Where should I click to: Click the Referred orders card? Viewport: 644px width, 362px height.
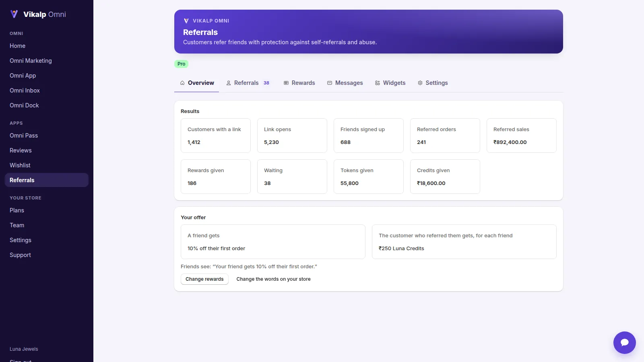pyautogui.click(x=445, y=136)
